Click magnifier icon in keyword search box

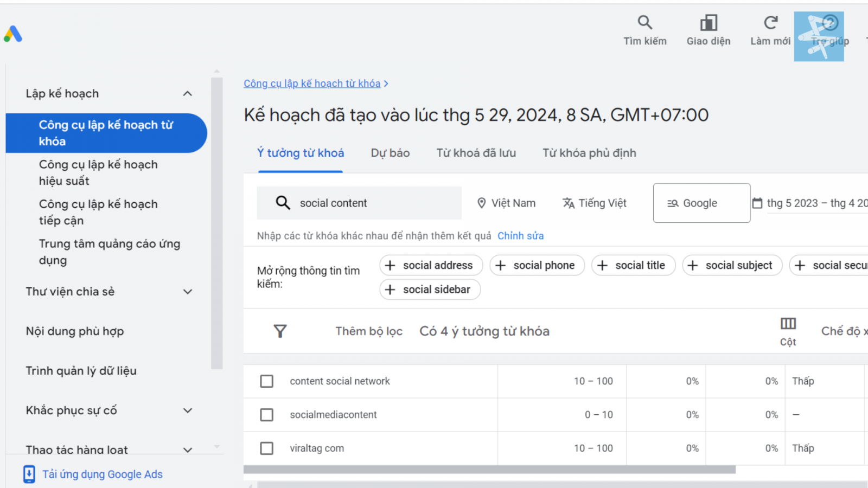(283, 203)
